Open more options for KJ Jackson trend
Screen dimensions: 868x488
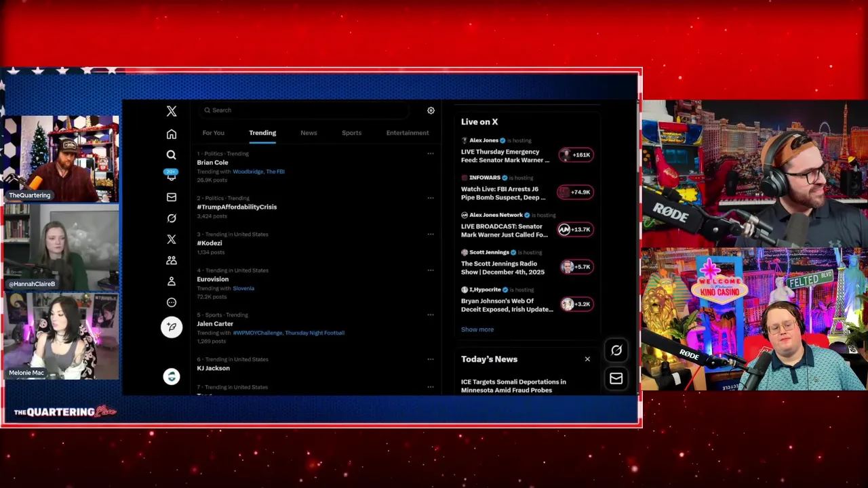(430, 359)
